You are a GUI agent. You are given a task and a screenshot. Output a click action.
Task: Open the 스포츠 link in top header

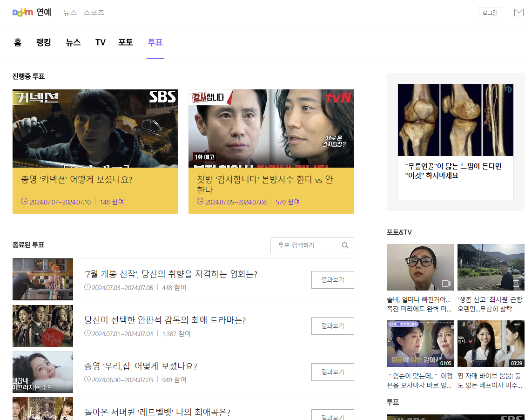tap(94, 13)
